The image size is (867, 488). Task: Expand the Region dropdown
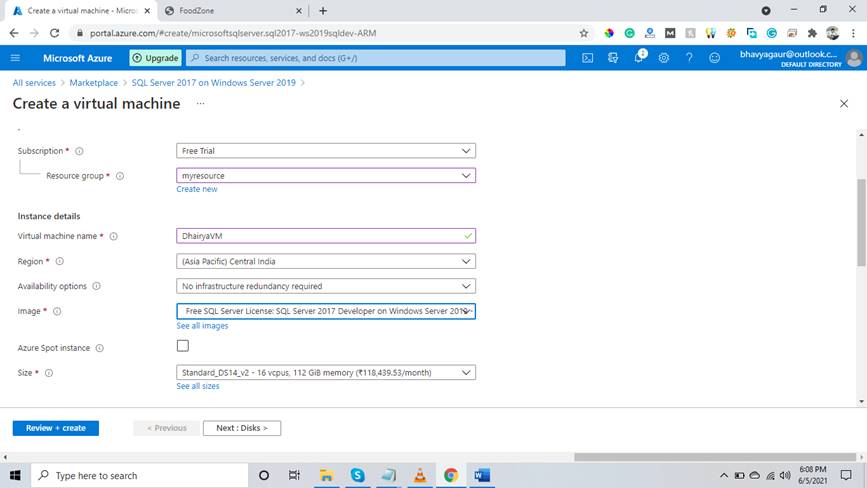click(326, 261)
